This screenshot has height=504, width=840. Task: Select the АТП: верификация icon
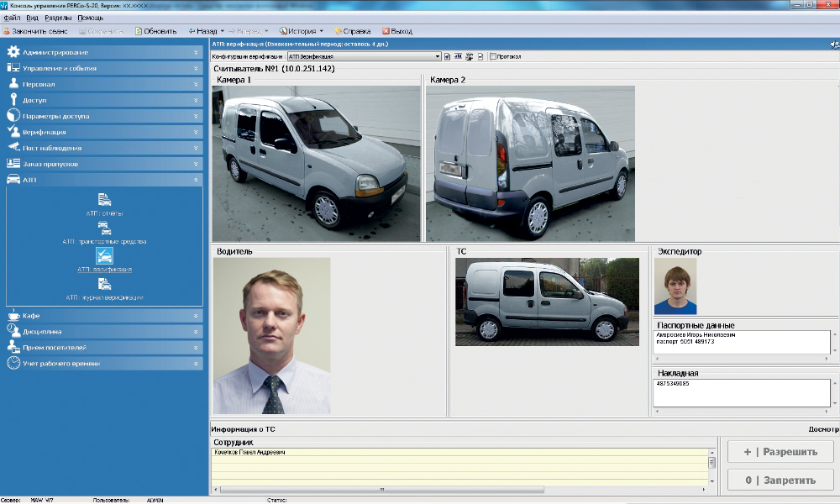(x=104, y=256)
